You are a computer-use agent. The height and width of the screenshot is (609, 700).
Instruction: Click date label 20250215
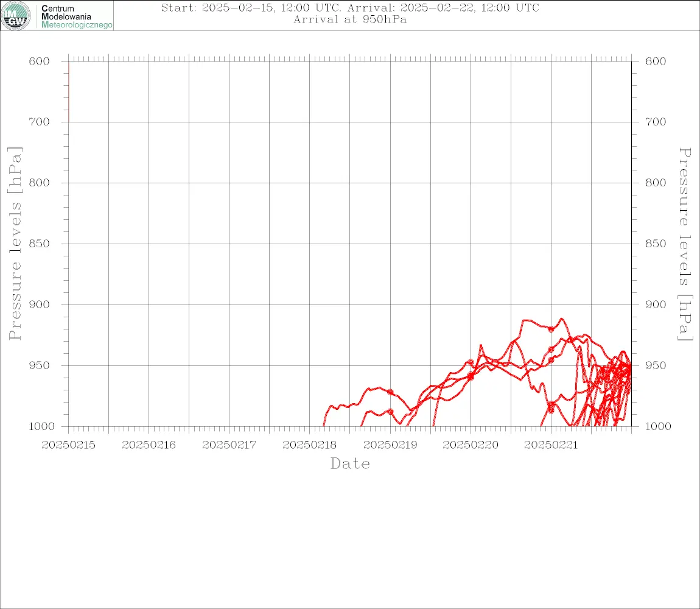[68, 445]
